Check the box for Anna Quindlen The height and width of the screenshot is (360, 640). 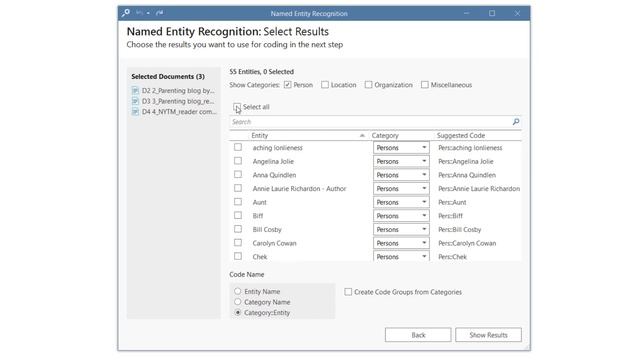pyautogui.click(x=238, y=175)
